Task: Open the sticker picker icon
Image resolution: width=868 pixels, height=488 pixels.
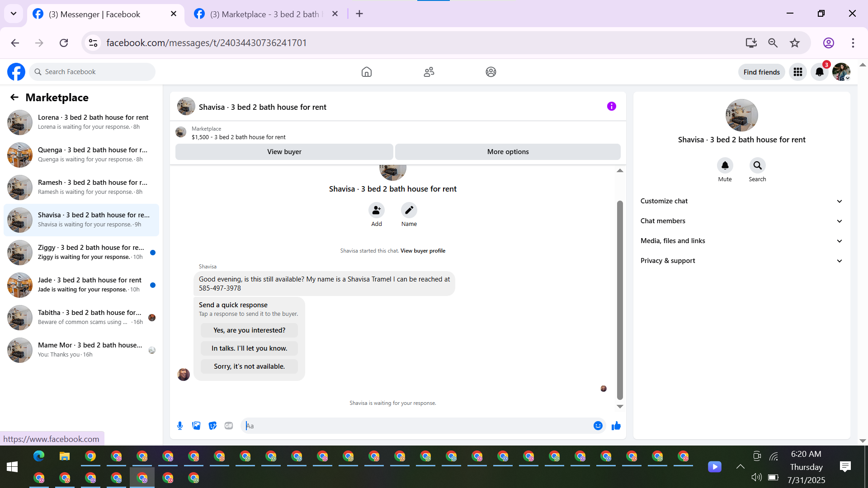Action: point(212,426)
